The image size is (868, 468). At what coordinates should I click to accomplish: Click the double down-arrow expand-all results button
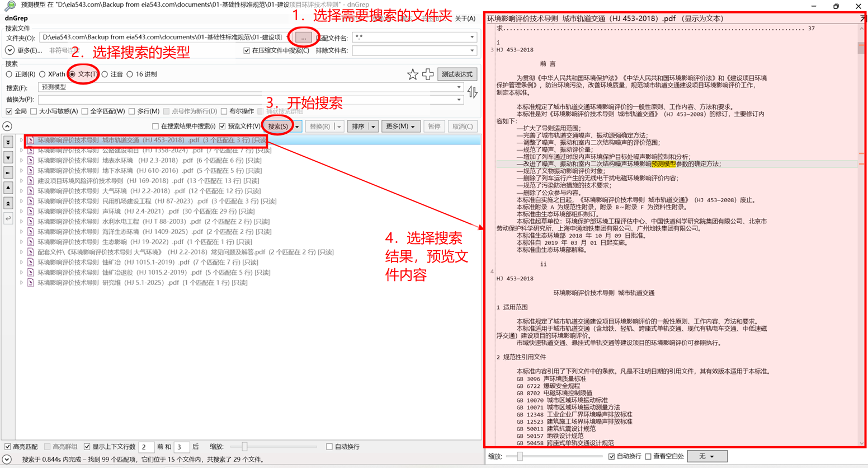8,142
